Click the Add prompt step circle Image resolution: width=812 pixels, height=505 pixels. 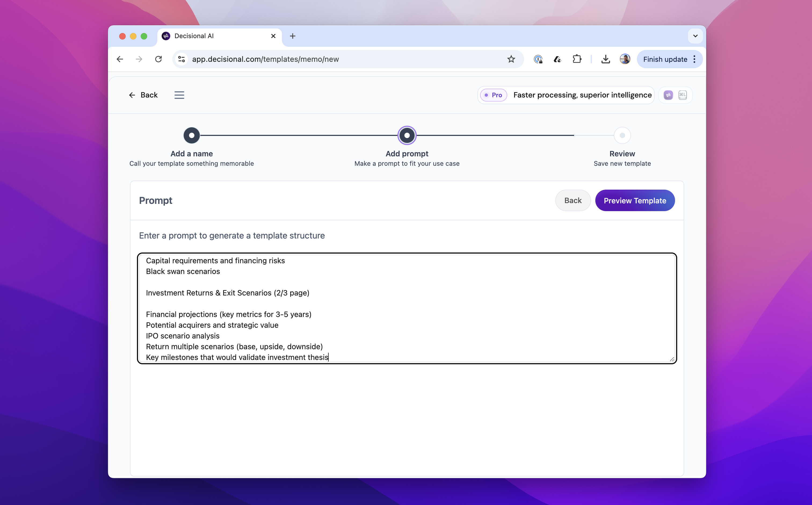[407, 135]
